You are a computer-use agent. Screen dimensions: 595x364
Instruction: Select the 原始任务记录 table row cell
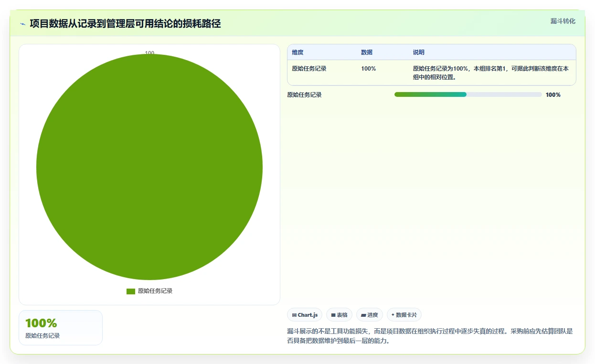pyautogui.click(x=309, y=69)
